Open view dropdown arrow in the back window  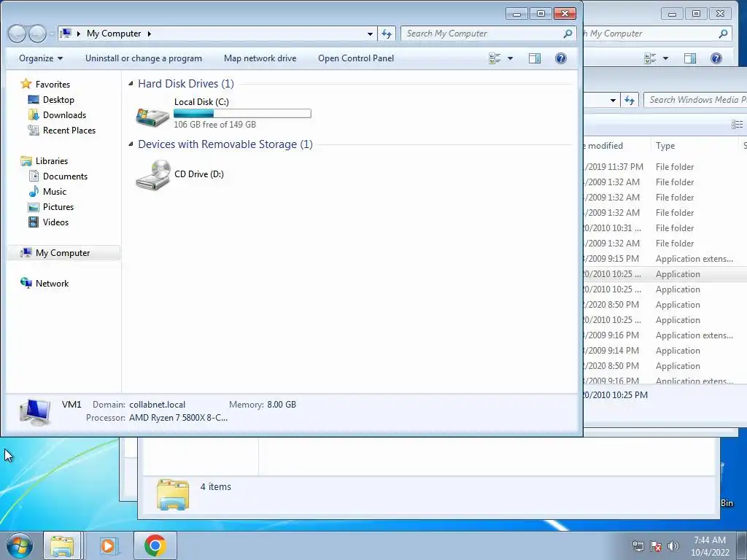[x=665, y=58]
